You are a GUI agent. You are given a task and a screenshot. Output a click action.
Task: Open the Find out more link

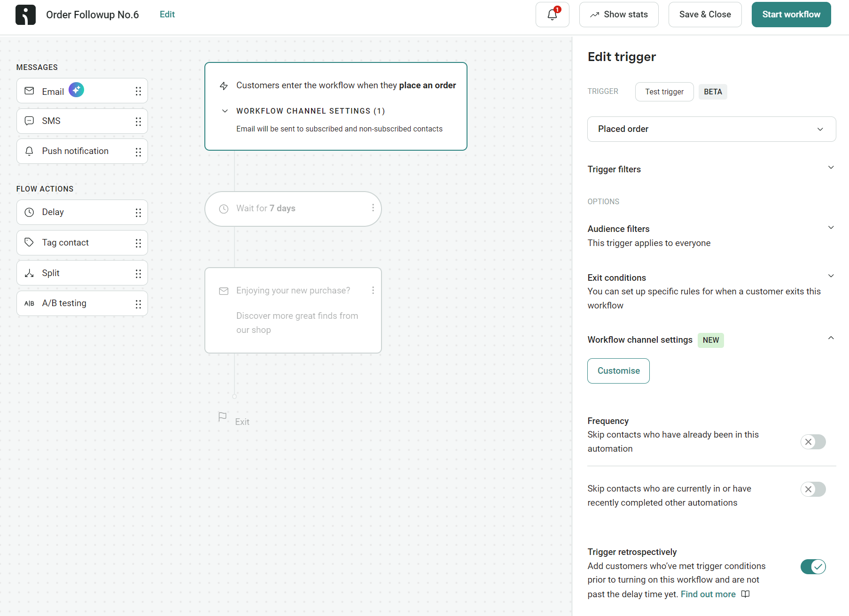(x=708, y=594)
